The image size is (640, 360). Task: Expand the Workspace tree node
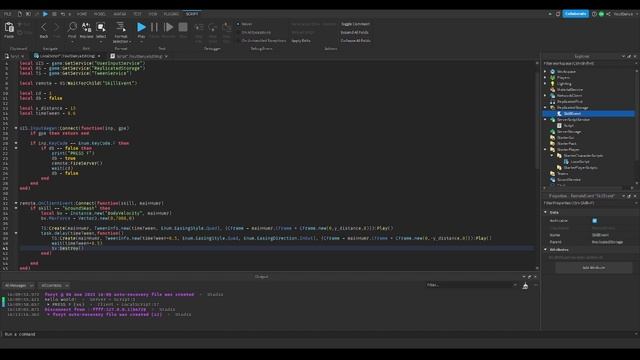tap(545, 71)
